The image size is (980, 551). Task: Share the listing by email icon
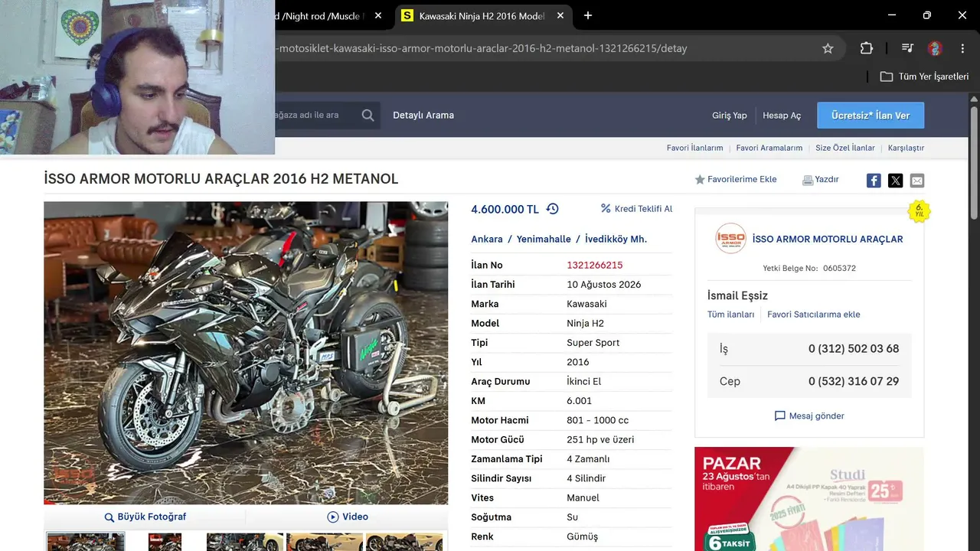point(917,181)
